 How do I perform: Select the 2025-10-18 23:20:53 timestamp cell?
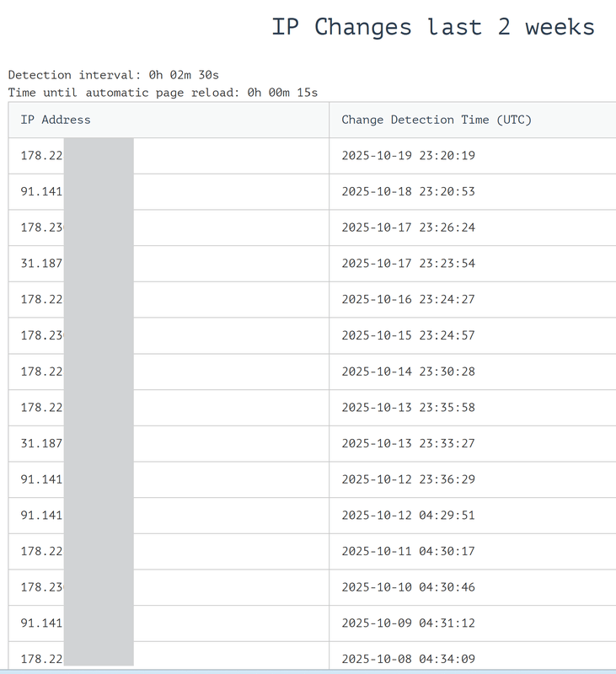coord(408,192)
